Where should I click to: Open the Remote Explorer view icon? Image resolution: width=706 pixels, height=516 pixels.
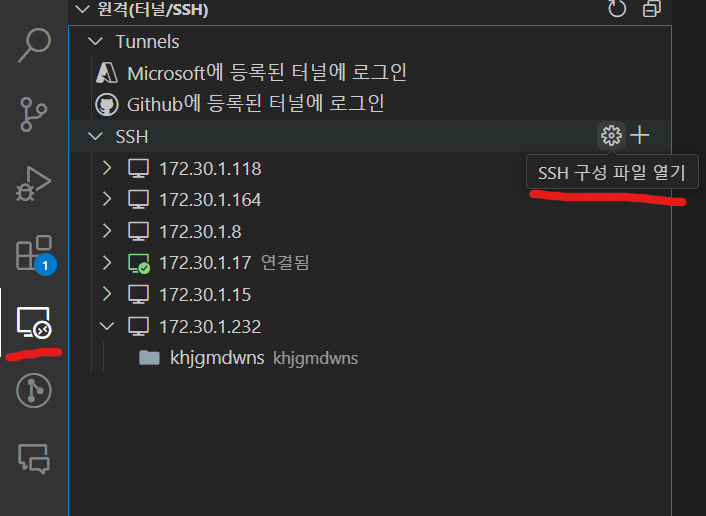[x=34, y=322]
